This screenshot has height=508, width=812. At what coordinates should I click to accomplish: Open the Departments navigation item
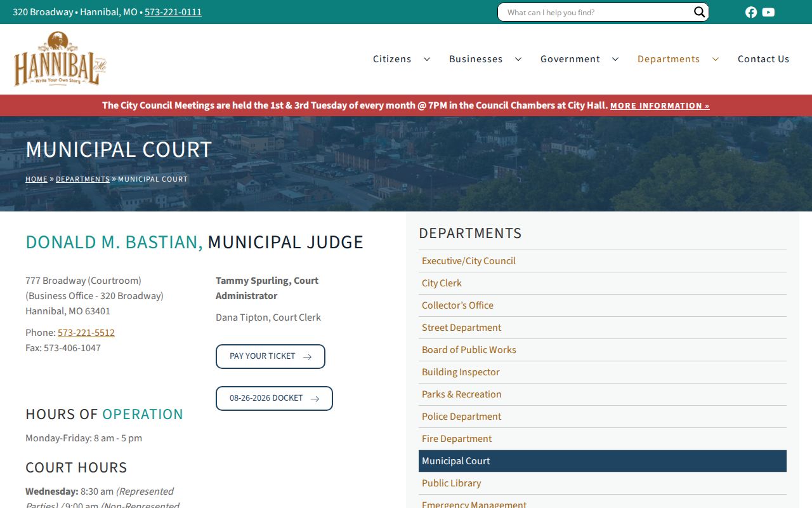tap(669, 59)
